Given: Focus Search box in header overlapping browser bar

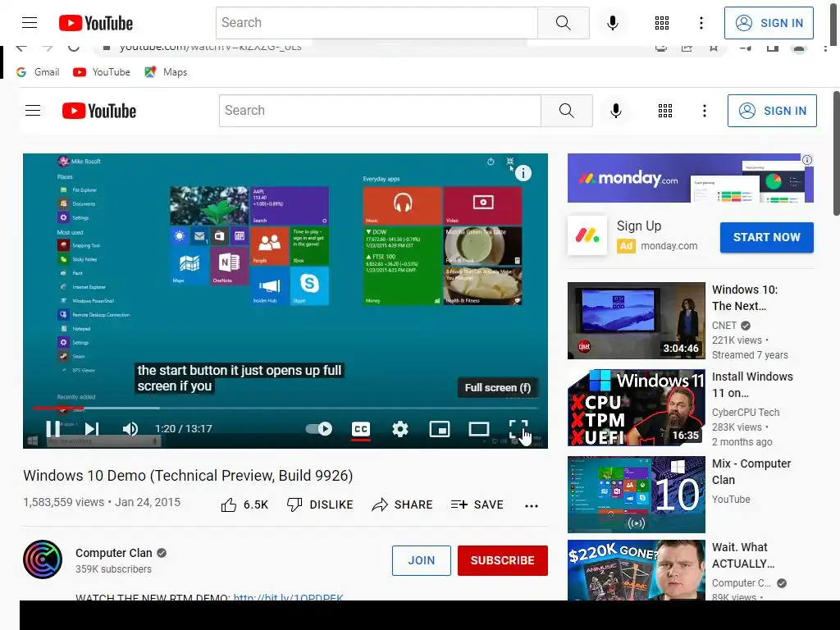Looking at the screenshot, I should click(x=377, y=22).
